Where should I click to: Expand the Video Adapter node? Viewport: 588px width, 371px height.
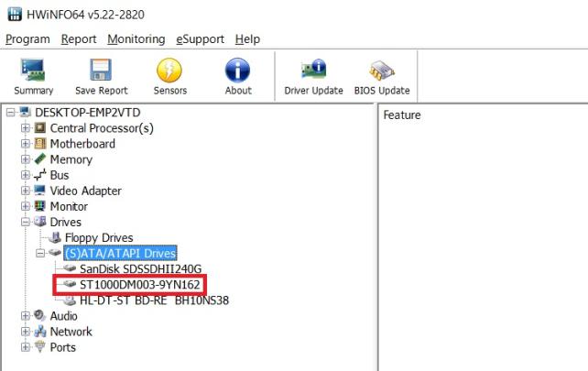click(x=26, y=191)
